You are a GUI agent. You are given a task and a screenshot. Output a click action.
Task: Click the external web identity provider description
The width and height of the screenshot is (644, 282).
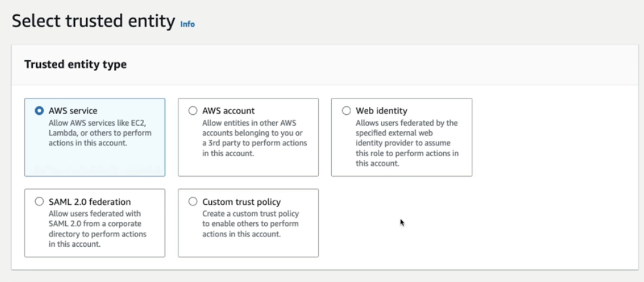[x=406, y=138]
